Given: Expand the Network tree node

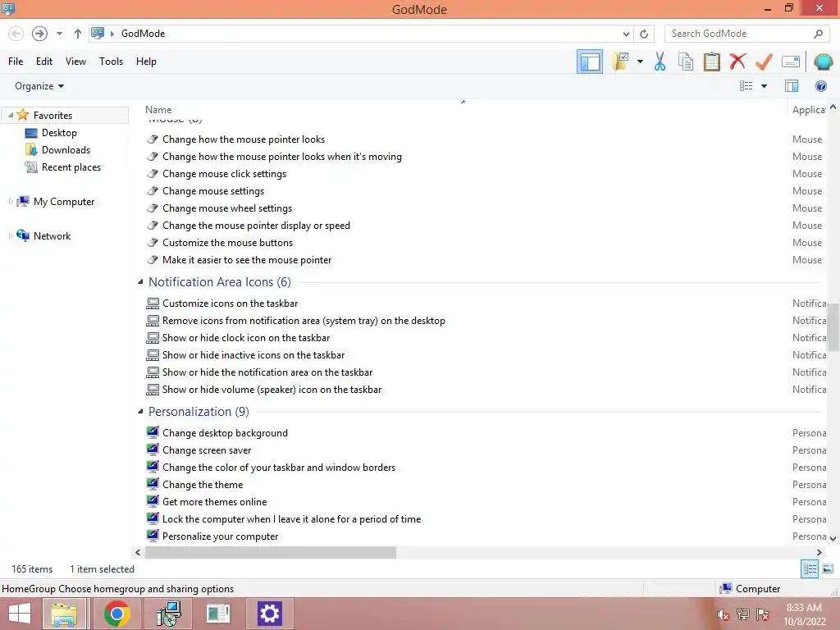Looking at the screenshot, I should 10,236.
